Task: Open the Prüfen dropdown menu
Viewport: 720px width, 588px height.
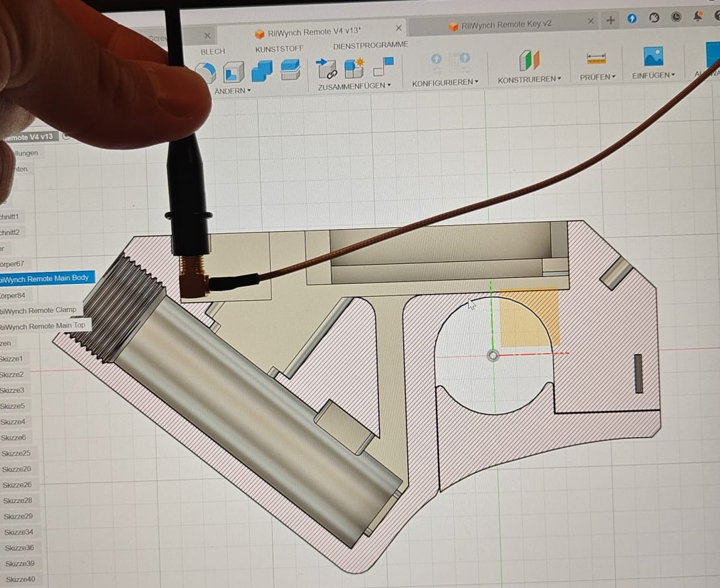Action: 598,77
